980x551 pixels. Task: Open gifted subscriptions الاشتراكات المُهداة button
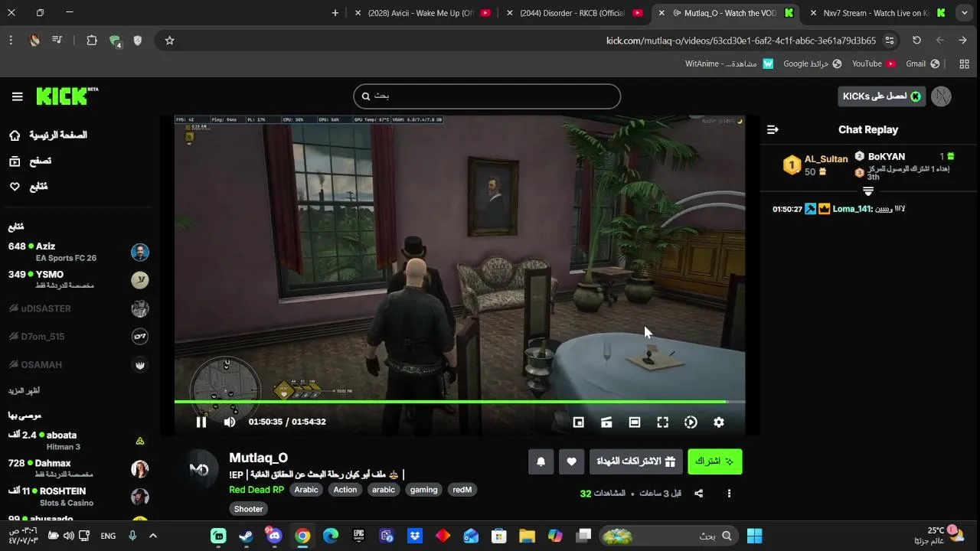pos(636,461)
